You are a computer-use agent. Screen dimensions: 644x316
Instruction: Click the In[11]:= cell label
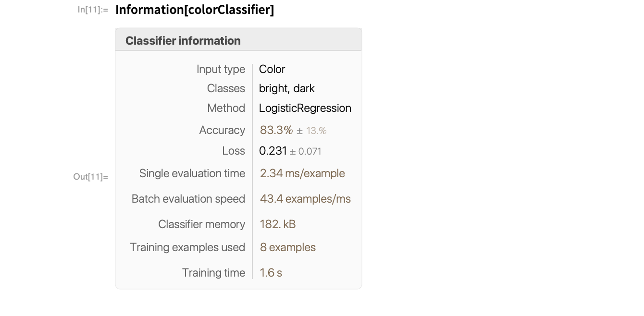click(93, 10)
